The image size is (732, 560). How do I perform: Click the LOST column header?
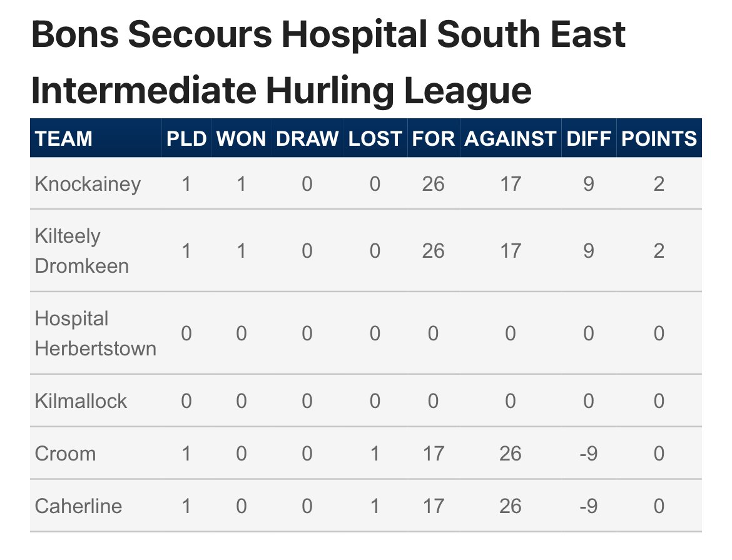pos(375,139)
